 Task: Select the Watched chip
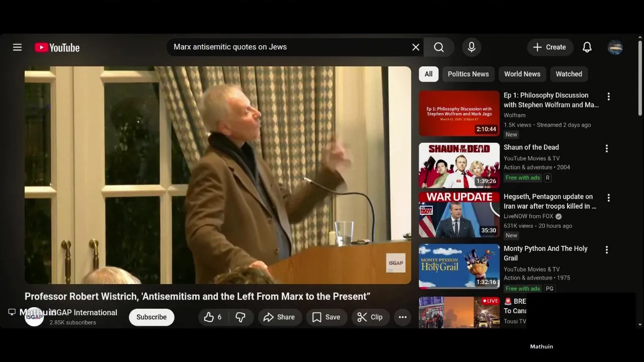tap(569, 74)
